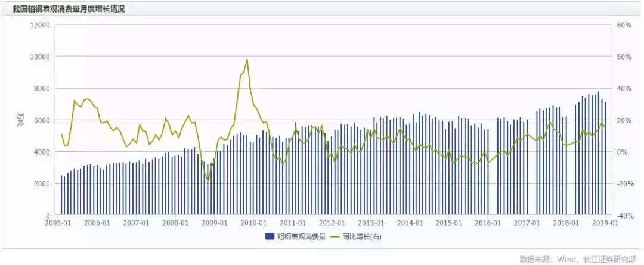Click the green line trough near 2009-01
The width and height of the screenshot is (644, 265).
click(208, 180)
